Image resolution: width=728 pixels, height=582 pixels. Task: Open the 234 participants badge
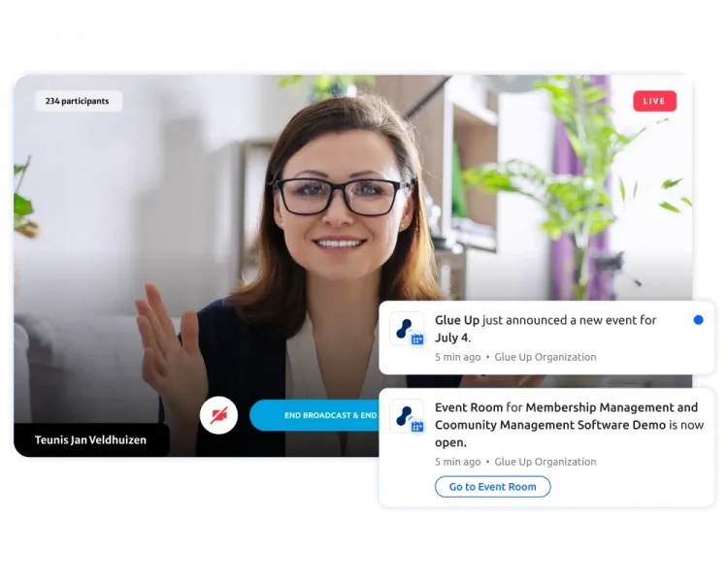pyautogui.click(x=78, y=101)
